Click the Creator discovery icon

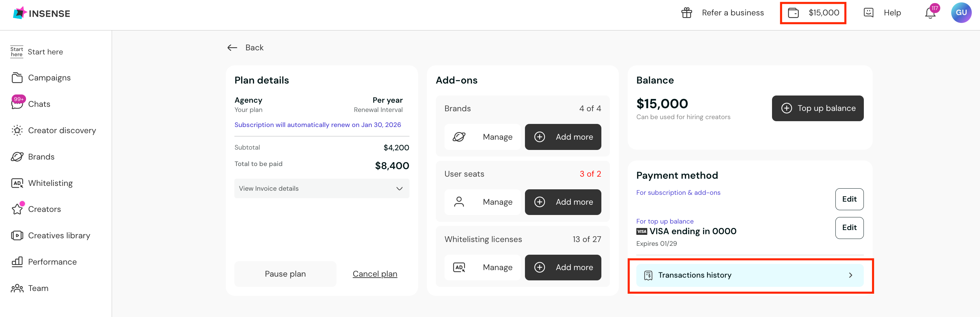[x=17, y=130]
